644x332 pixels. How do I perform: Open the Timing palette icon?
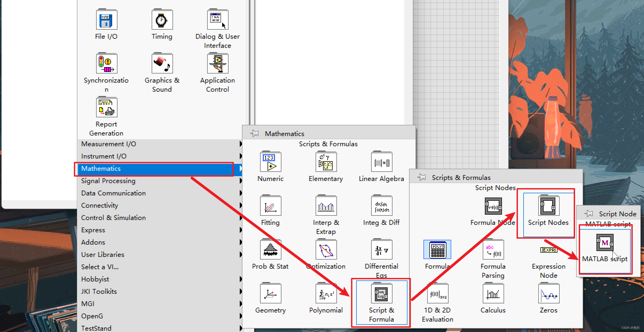click(162, 20)
